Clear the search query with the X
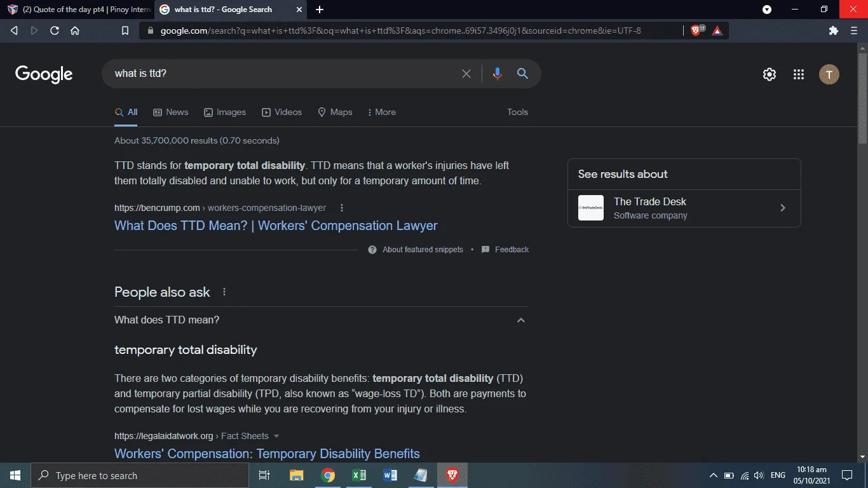The image size is (868, 488). click(x=466, y=74)
